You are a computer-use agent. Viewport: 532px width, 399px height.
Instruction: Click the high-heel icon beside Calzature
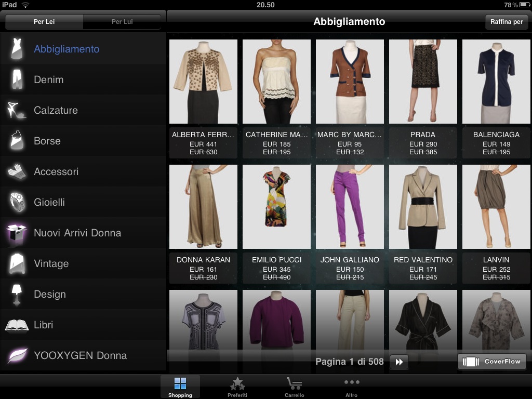point(16,110)
